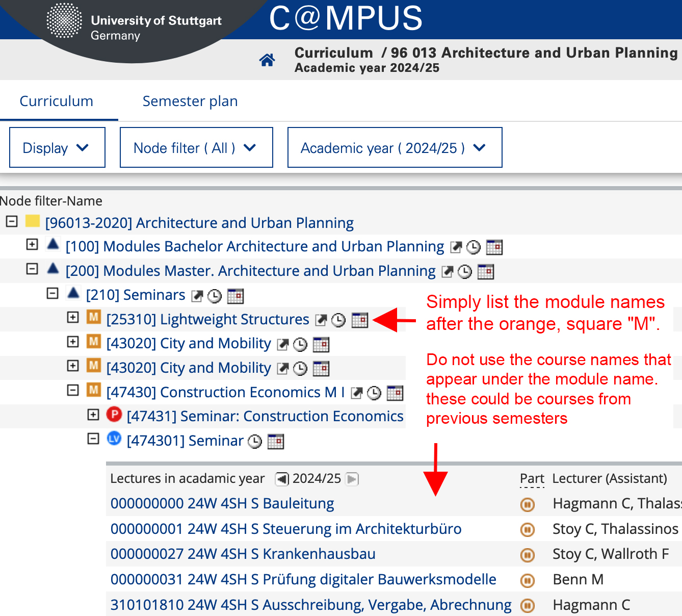682x616 pixels.
Task: Open [47431] Seminar: Construction Economics link
Action: [265, 416]
